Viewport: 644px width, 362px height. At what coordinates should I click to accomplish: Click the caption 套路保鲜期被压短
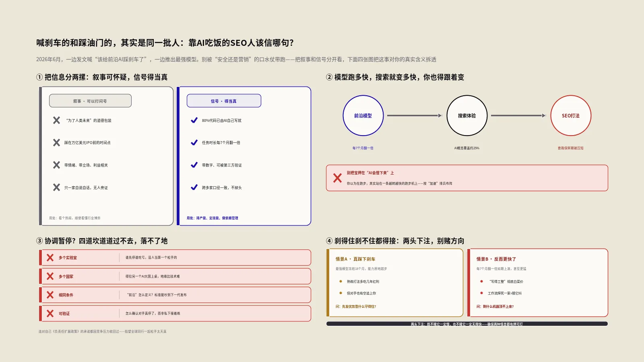571,148
